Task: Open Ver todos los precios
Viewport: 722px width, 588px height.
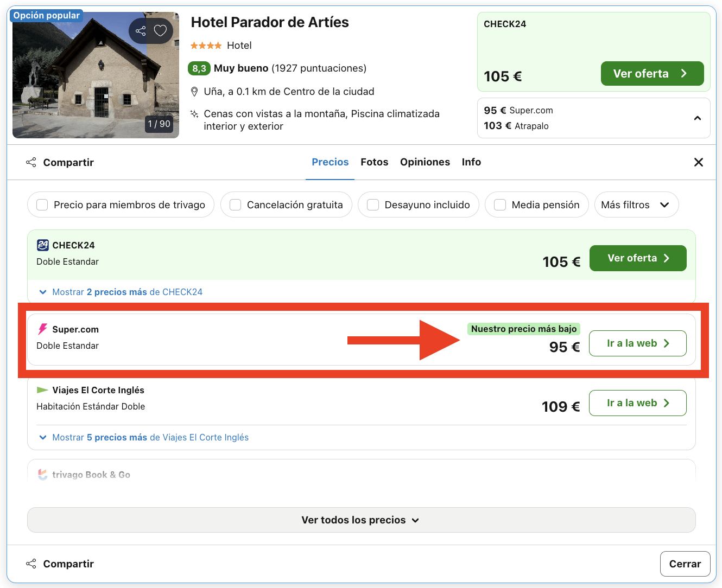Action: click(x=361, y=520)
